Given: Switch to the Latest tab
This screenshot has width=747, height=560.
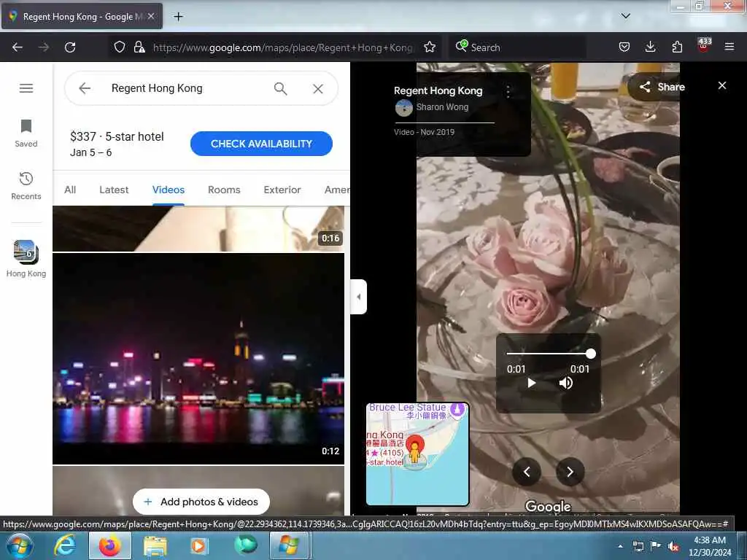Looking at the screenshot, I should coord(114,190).
